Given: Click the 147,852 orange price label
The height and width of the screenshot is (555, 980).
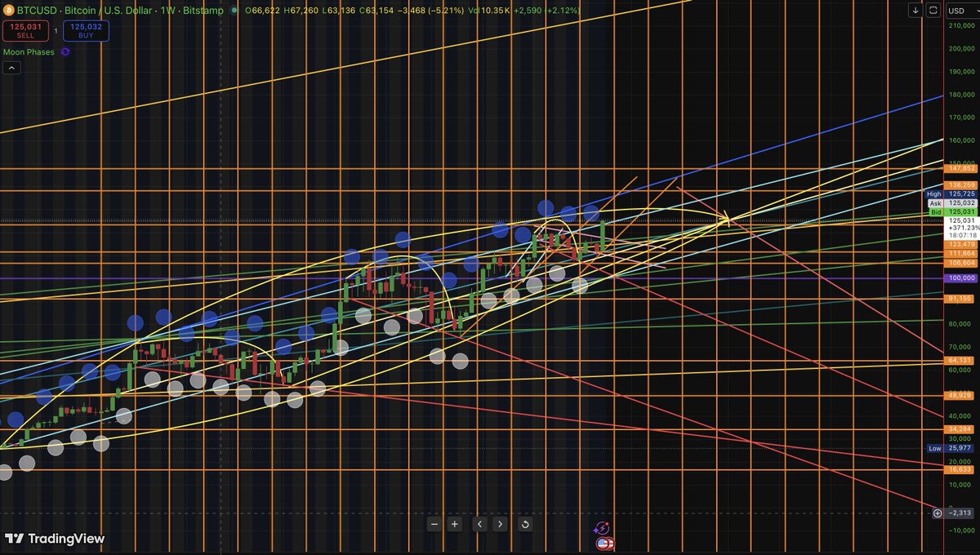Looking at the screenshot, I should 960,168.
